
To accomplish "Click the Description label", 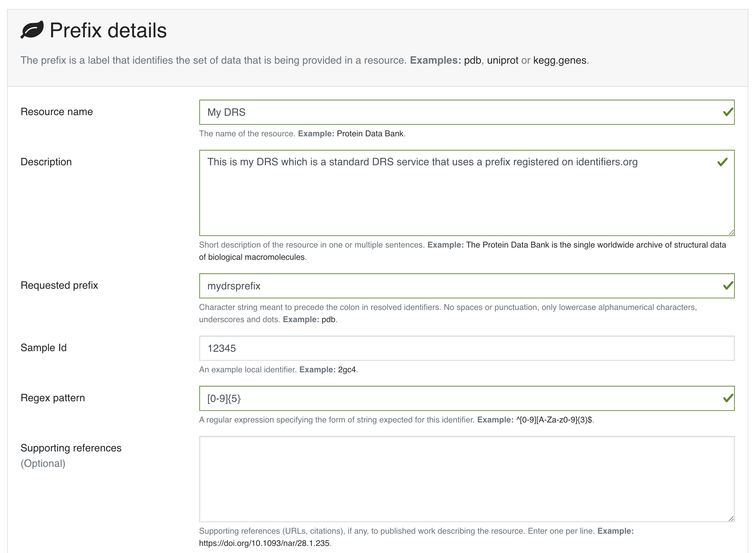I will point(46,162).
